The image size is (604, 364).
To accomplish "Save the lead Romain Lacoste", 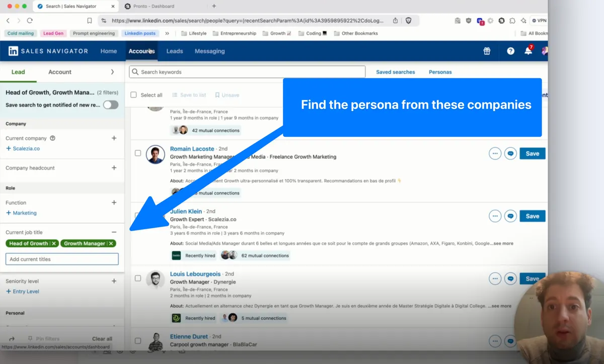I will point(533,154).
